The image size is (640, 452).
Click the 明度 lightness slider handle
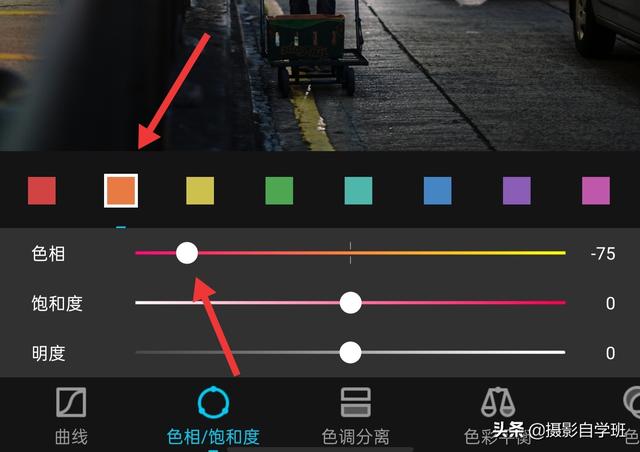tap(350, 352)
